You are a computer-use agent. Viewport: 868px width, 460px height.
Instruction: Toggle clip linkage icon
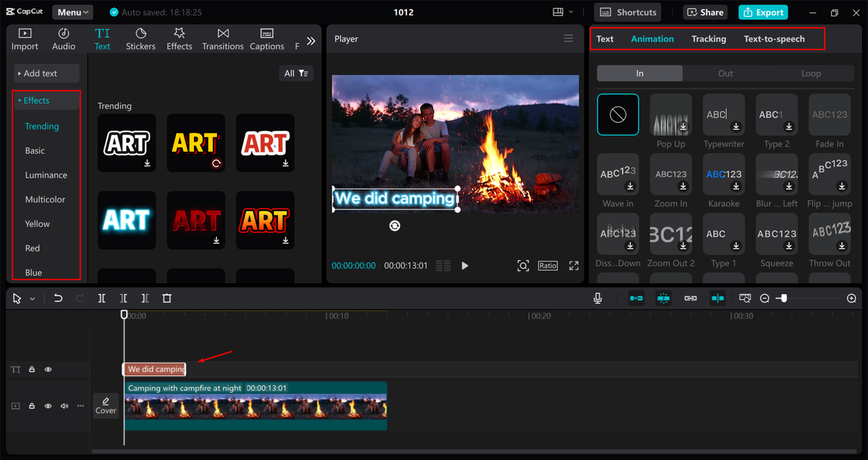click(690, 298)
